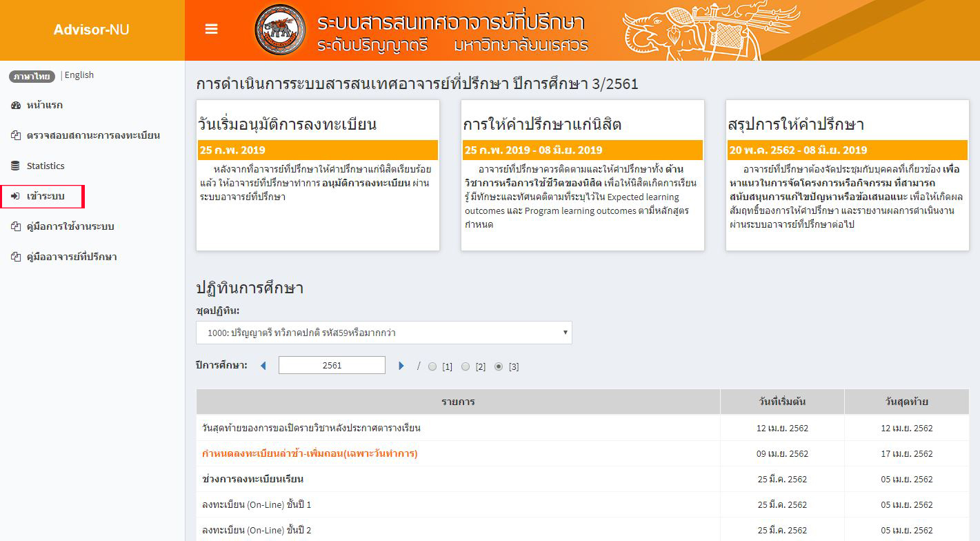Image resolution: width=980 pixels, height=541 pixels.
Task: Open the หน้าแรก home menu item
Action: pos(45,106)
